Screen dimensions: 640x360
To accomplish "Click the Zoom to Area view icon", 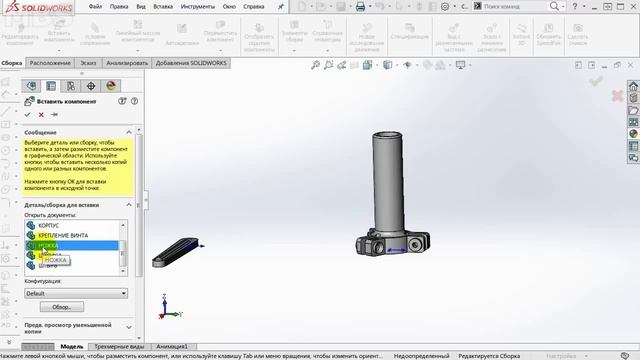I will [x=329, y=65].
